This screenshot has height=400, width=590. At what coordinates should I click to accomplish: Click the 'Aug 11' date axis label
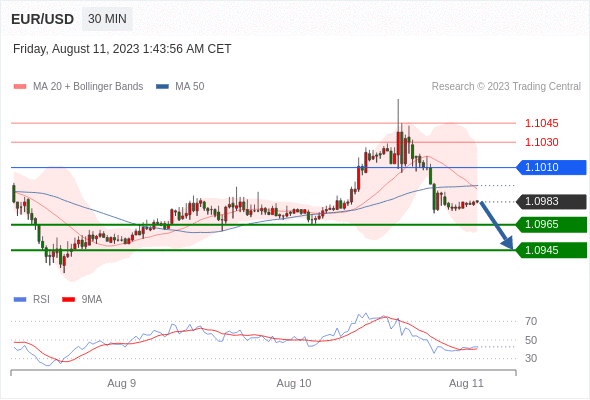tap(466, 383)
